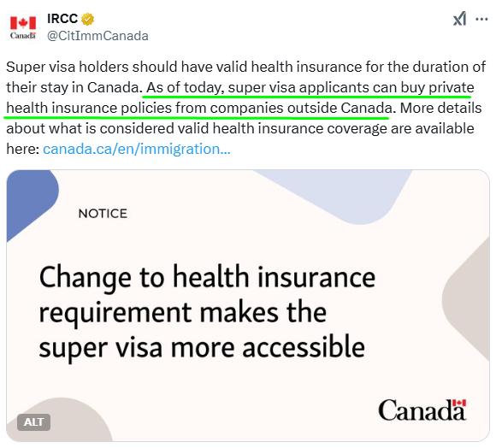The width and height of the screenshot is (496, 448).
Task: Click the 'super visa more accessible' headline line
Action: 202,347
